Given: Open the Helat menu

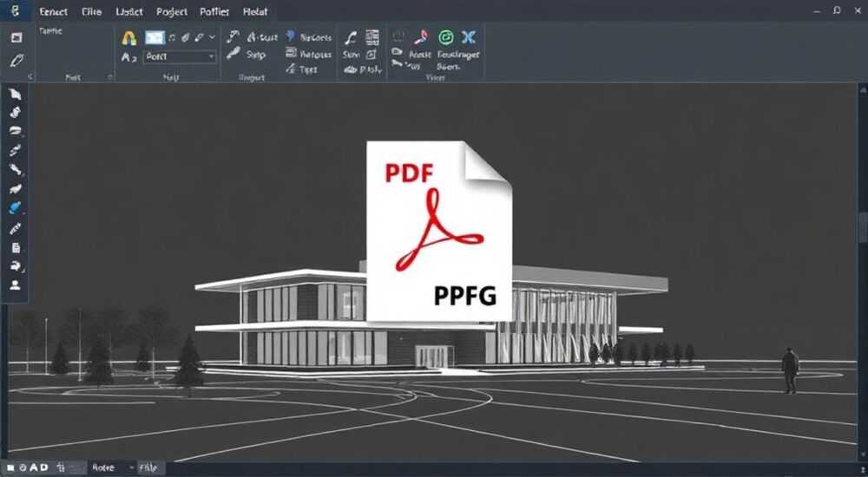Looking at the screenshot, I should [255, 11].
